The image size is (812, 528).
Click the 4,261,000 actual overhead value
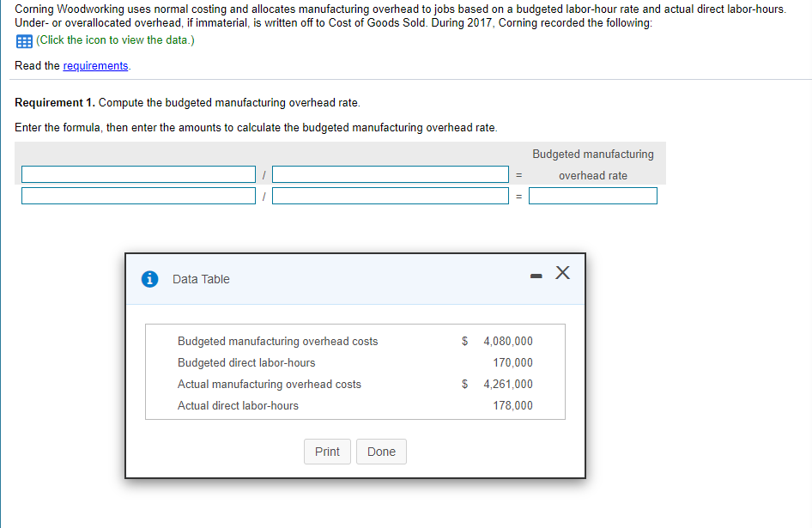click(508, 384)
